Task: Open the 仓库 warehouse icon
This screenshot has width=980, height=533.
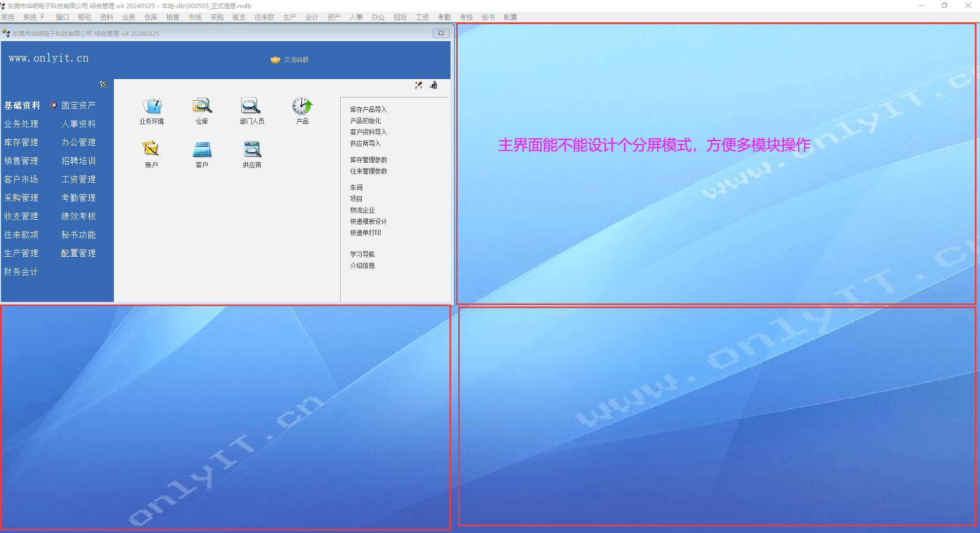Action: (202, 106)
